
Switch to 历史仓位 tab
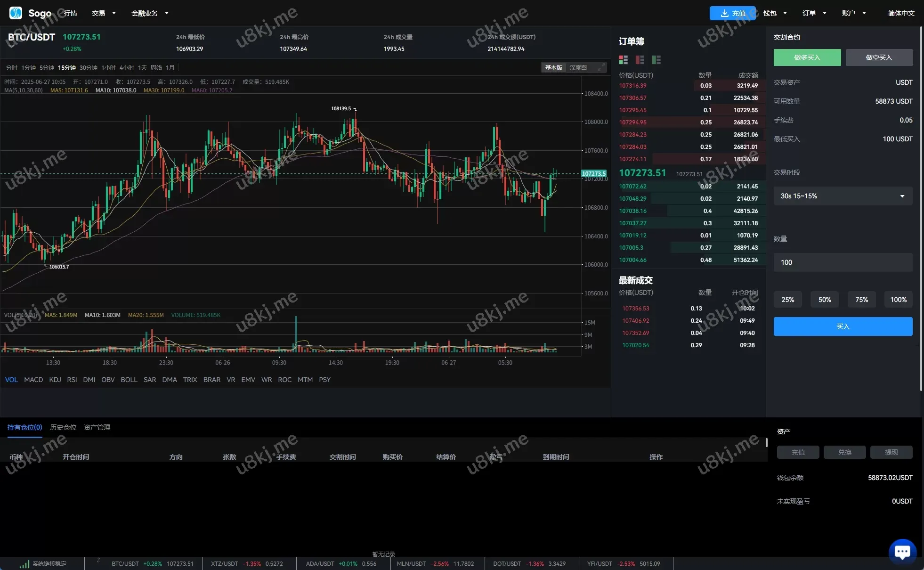pos(63,427)
